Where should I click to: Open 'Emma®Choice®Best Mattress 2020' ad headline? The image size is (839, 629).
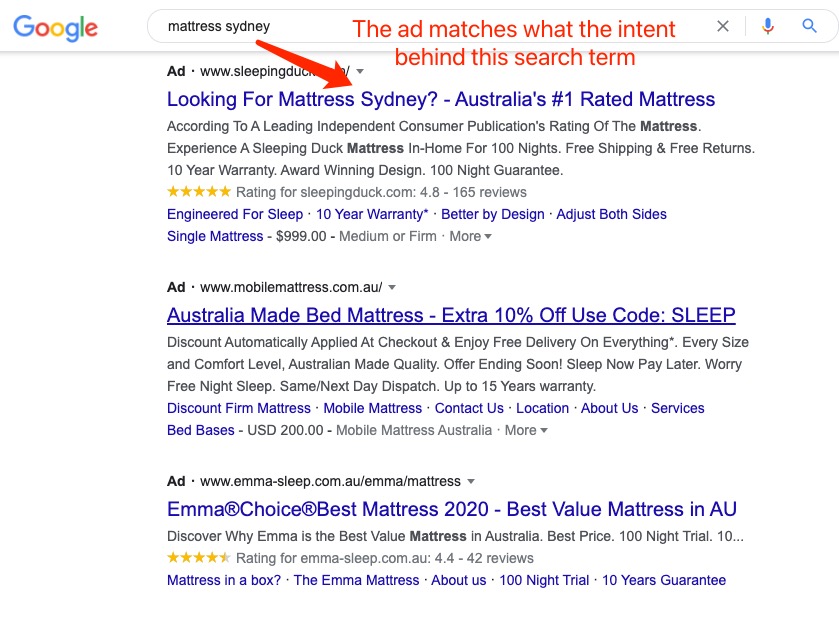[452, 509]
